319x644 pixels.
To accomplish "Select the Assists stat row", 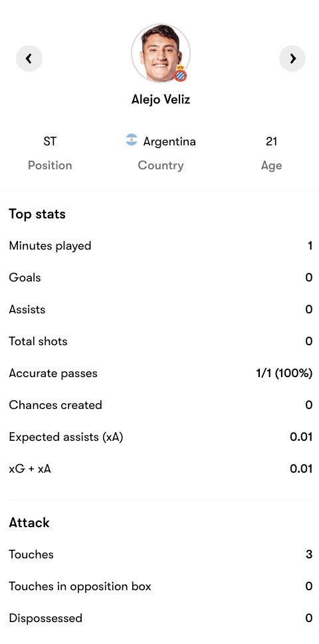I will click(161, 309).
